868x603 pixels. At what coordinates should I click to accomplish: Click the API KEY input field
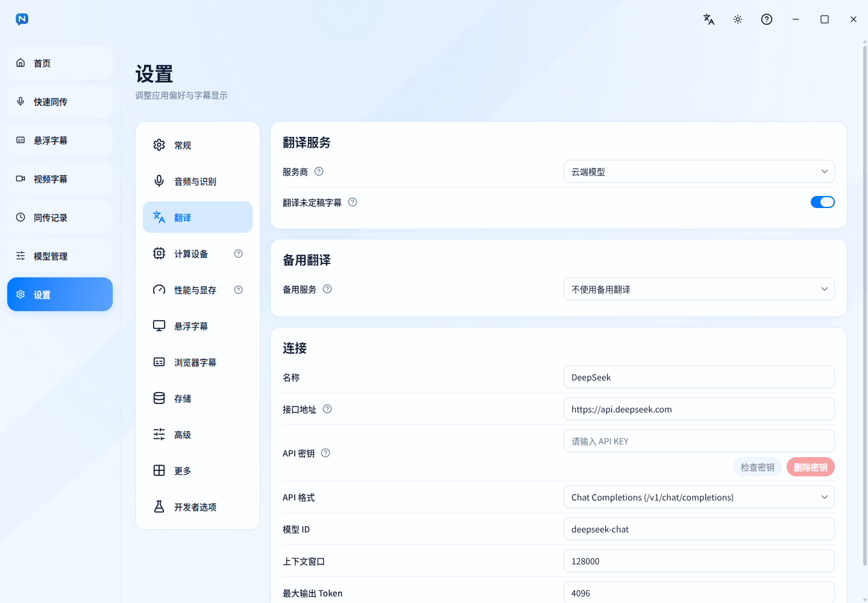pos(699,441)
